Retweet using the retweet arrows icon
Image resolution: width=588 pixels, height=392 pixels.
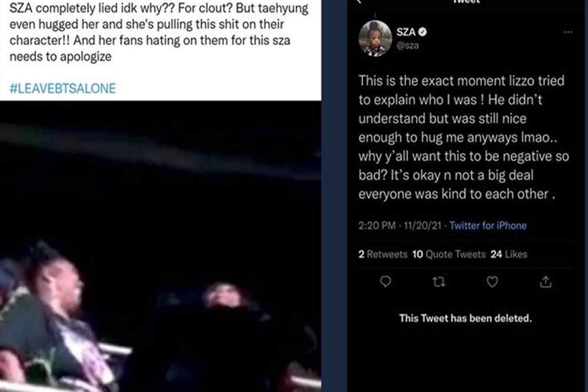439,282
